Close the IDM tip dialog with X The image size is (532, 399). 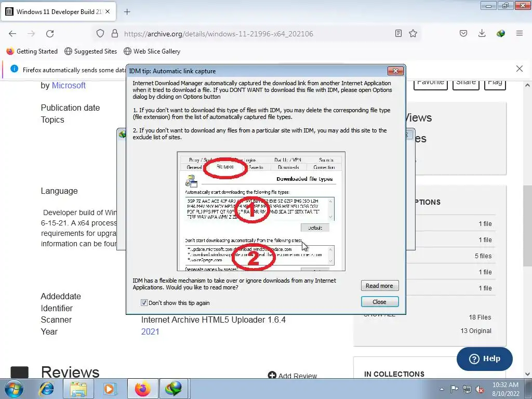point(395,71)
